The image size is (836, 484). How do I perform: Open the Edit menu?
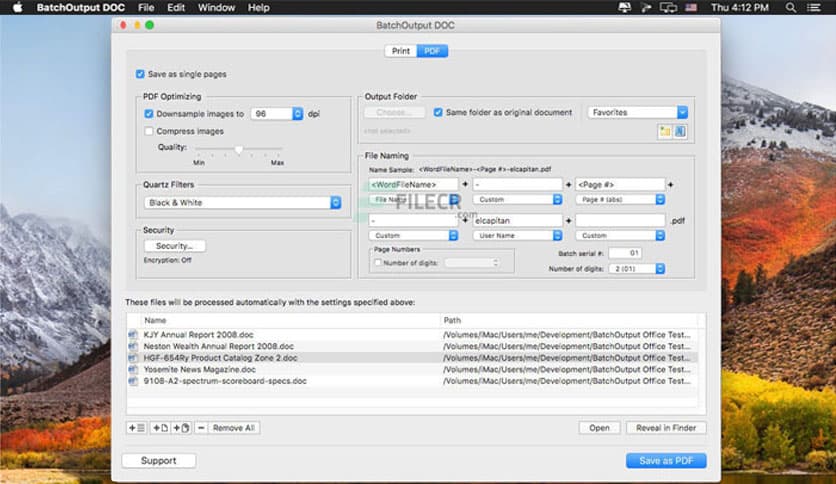176,7
